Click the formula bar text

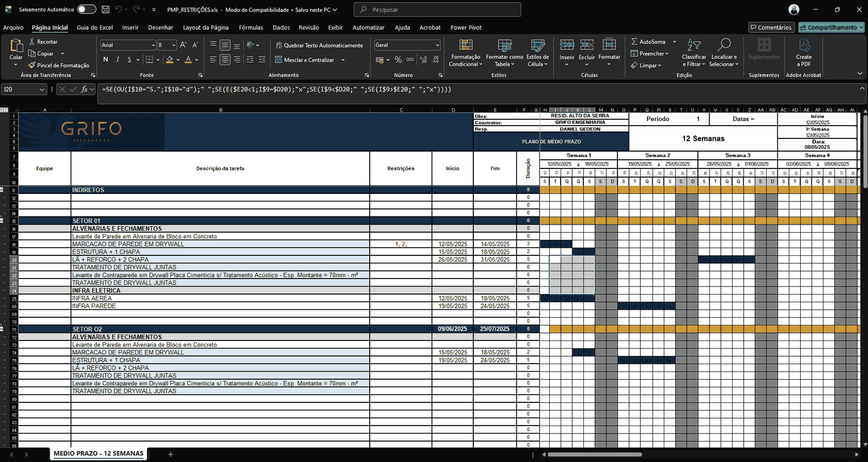click(x=277, y=89)
